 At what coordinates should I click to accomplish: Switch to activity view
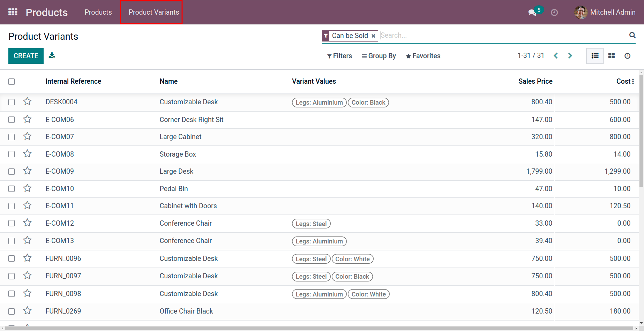coord(627,56)
